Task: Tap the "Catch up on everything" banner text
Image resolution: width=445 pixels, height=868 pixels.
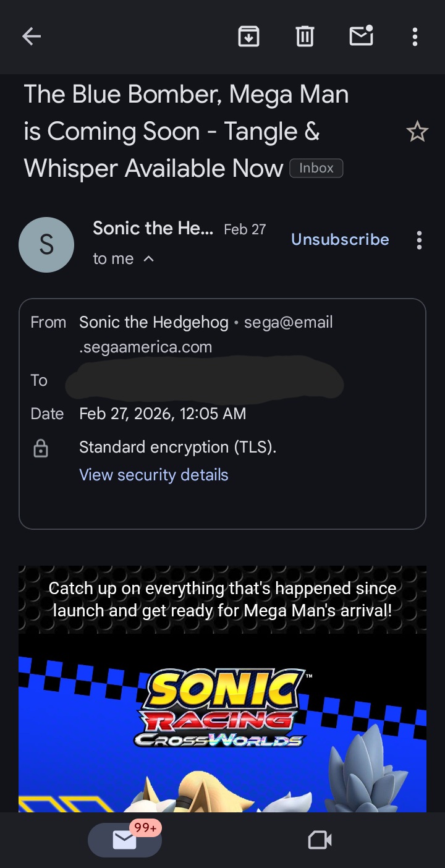Action: click(x=222, y=600)
